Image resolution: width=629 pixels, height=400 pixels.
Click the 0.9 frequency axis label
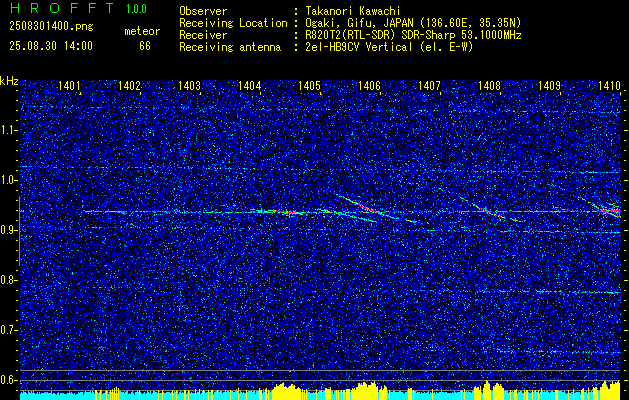pos(7,230)
